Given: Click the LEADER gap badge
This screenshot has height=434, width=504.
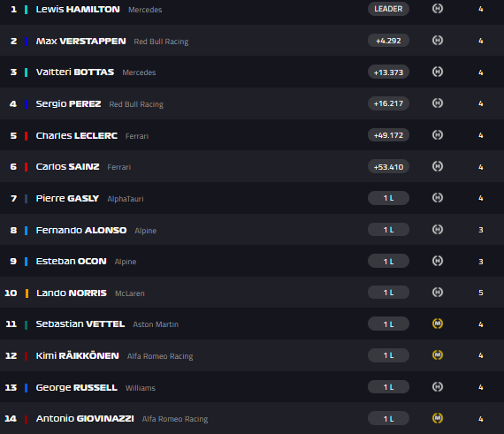Looking at the screenshot, I should [x=388, y=9].
